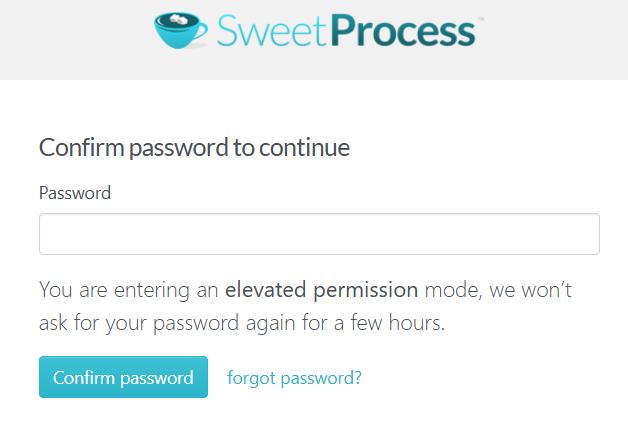Click "we won't" in the permission notice
Screen dimensions: 628x426
[540, 290]
